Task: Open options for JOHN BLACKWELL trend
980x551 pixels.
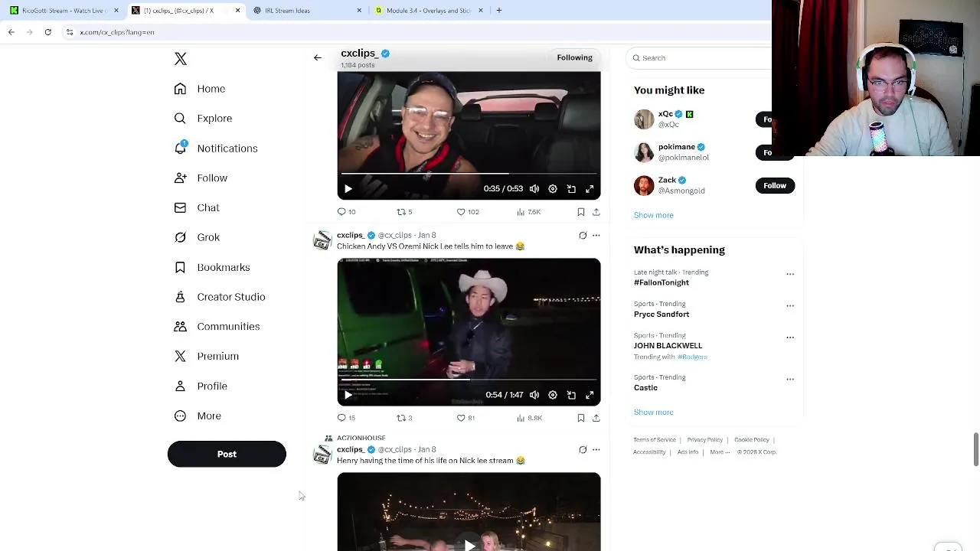Action: (790, 337)
